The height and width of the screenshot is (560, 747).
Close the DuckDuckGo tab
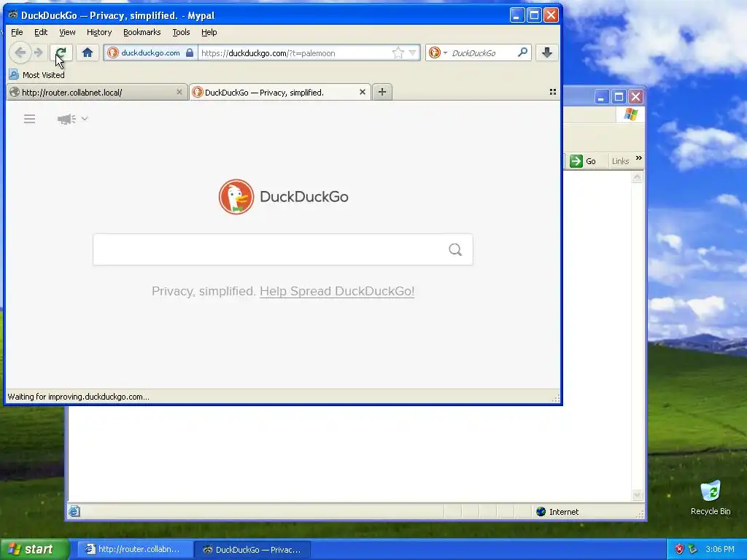(x=362, y=92)
